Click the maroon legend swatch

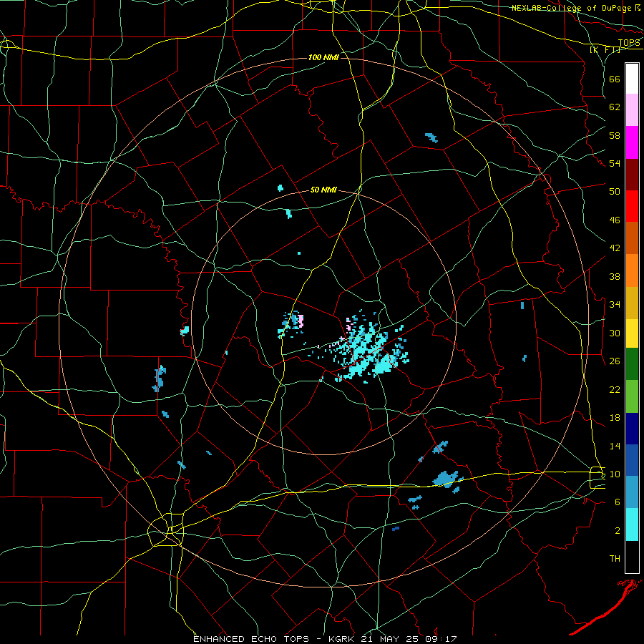632,174
